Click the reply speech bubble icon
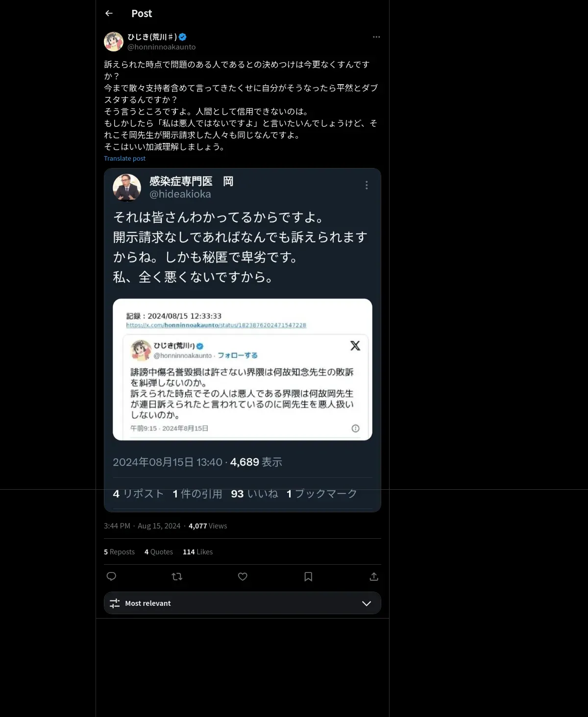This screenshot has width=588, height=717. tap(111, 576)
